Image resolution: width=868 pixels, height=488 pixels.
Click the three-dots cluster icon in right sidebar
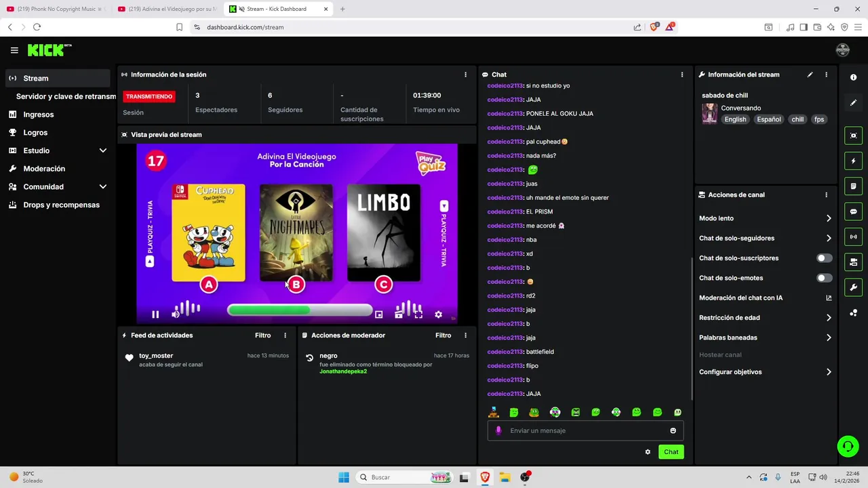853,312
